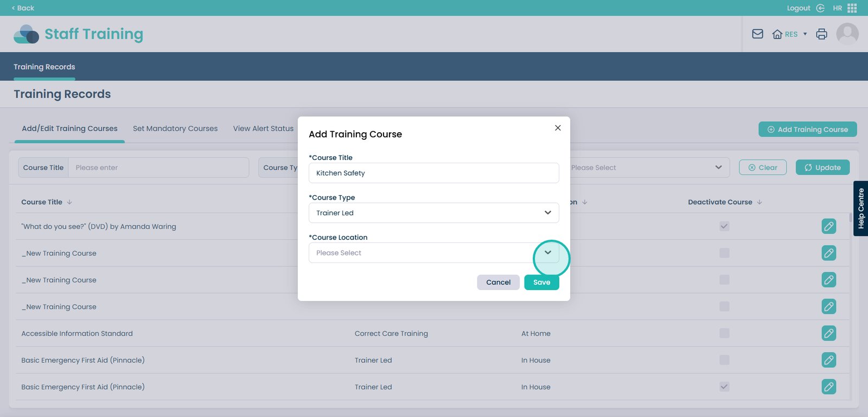Click the Course Title field containing Kitchen Safety

[x=434, y=173]
